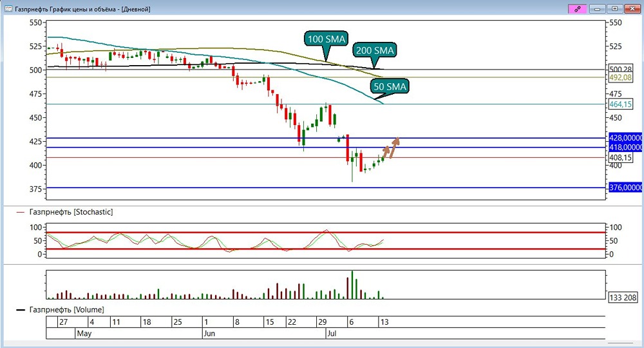Select the 418,0000 blue price level label

point(625,147)
